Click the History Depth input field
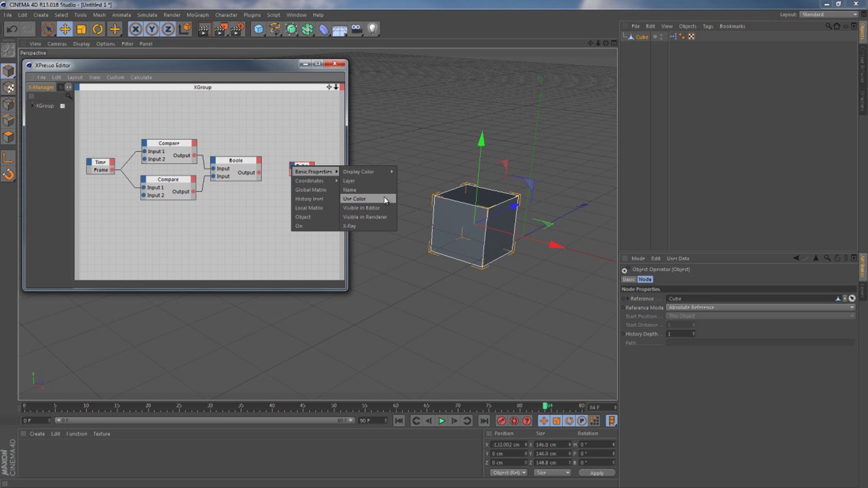The image size is (868, 488). pyautogui.click(x=681, y=334)
